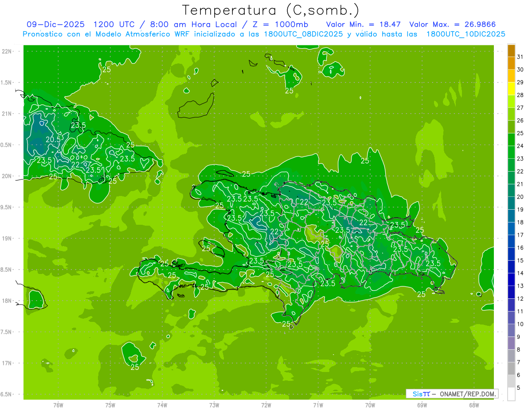The height and width of the screenshot is (411, 532).
Task: Click the legend scale number 12
Action: [x=520, y=298]
